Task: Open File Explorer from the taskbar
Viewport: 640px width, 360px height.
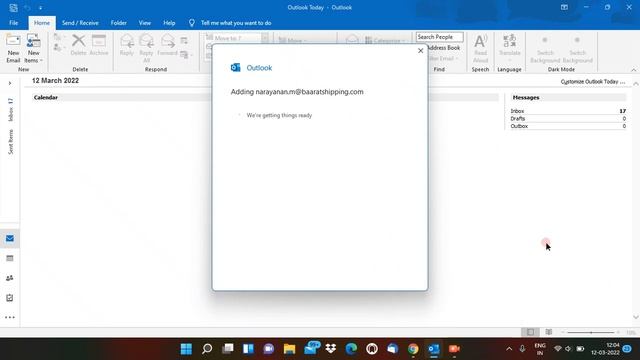Action: pyautogui.click(x=289, y=349)
